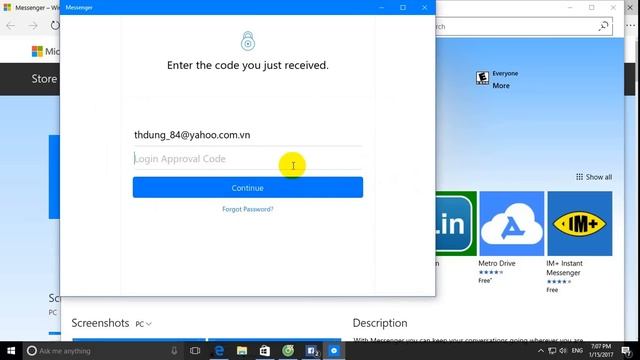Click the IM+ Instant Messenger title text

pos(564,268)
